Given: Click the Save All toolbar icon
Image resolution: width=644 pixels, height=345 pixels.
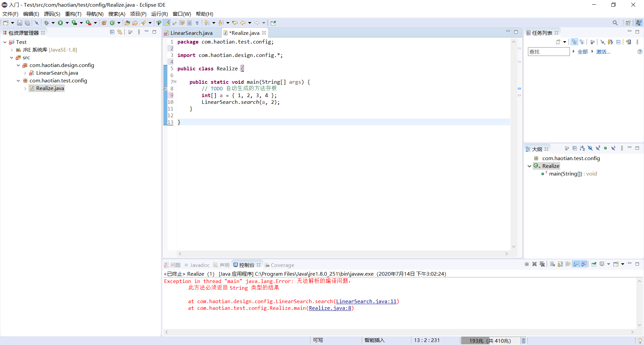Looking at the screenshot, I should click(x=28, y=23).
